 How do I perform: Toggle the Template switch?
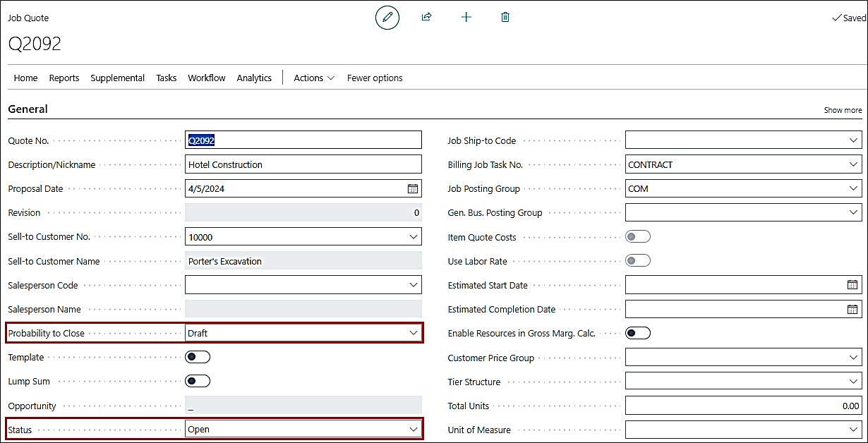(198, 357)
